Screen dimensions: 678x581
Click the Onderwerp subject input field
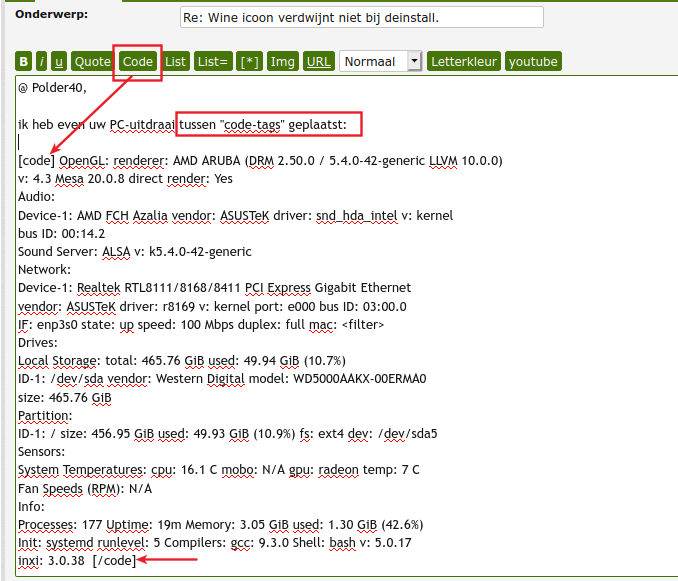(361, 17)
